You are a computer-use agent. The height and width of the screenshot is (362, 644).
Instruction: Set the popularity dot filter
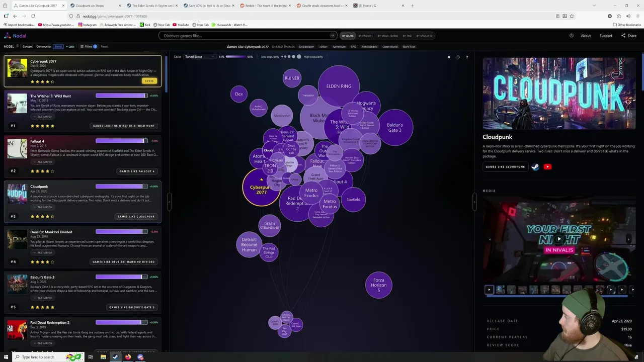point(291,57)
